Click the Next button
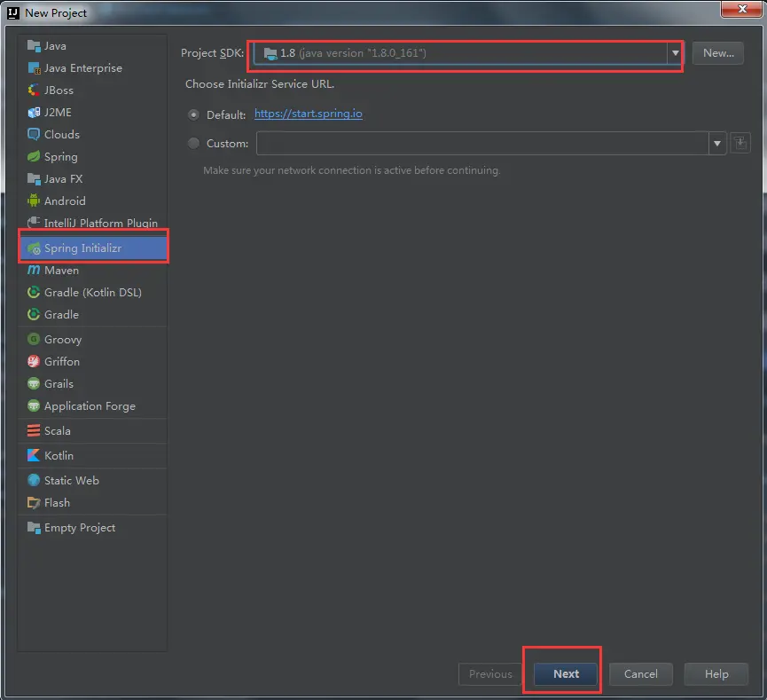The height and width of the screenshot is (700, 767). tap(566, 674)
